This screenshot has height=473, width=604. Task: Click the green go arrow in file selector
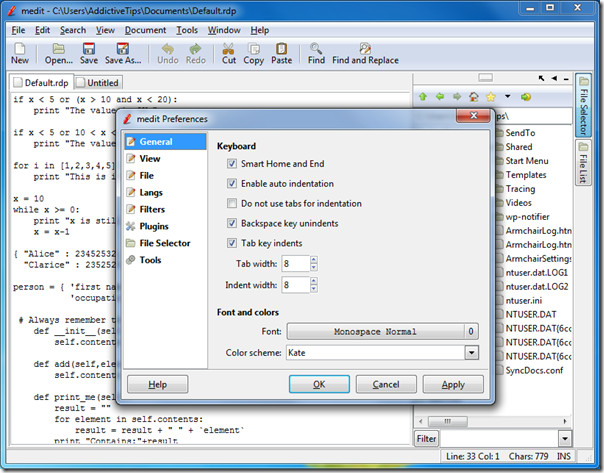click(x=526, y=97)
